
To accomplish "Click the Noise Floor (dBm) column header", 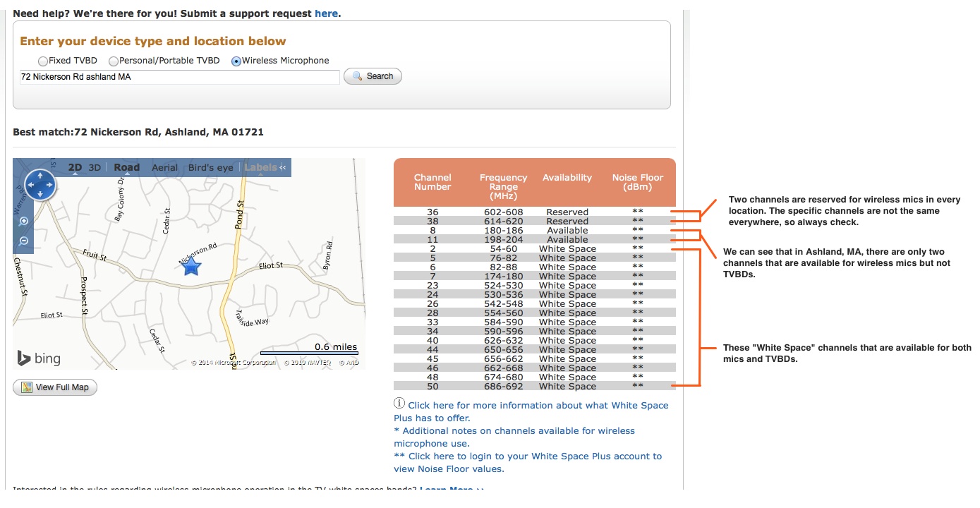I will (x=638, y=182).
